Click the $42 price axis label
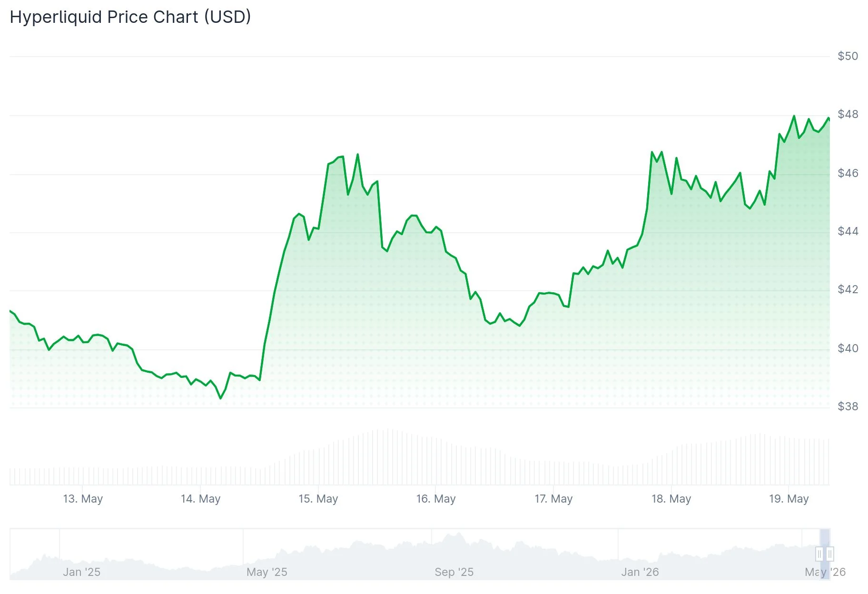Viewport: 868px width, 594px height. pos(848,289)
